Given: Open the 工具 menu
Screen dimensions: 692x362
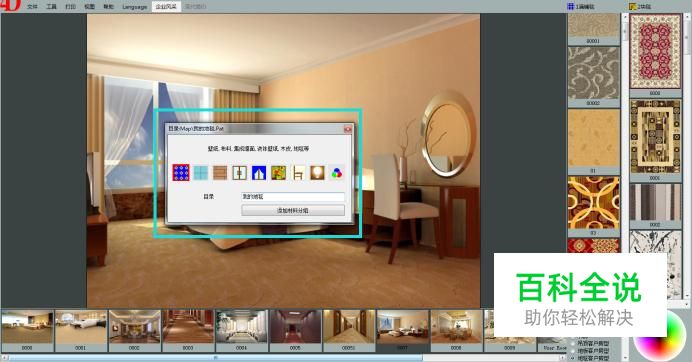Looking at the screenshot, I should (52, 7).
